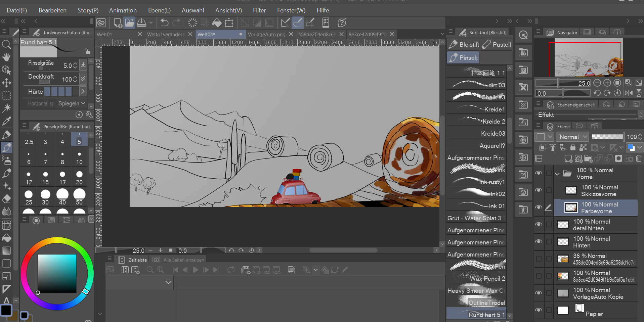The image size is (644, 322).
Task: Select brush size preset 25
Action: (x=29, y=198)
